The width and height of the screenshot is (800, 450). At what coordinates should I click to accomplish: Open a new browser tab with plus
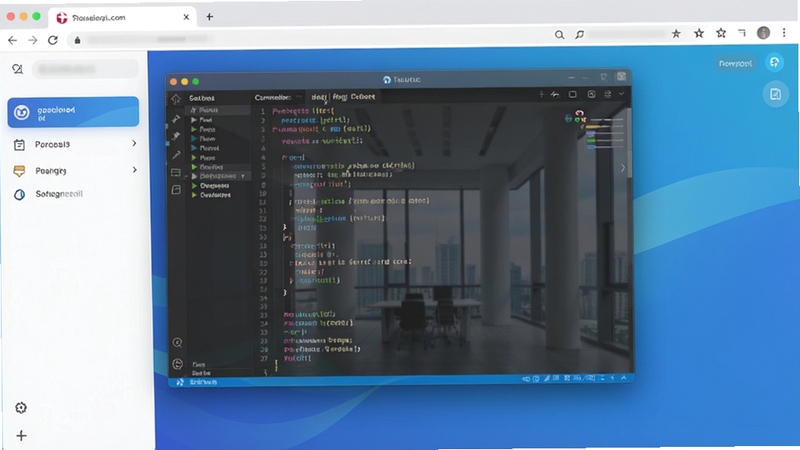[x=210, y=17]
